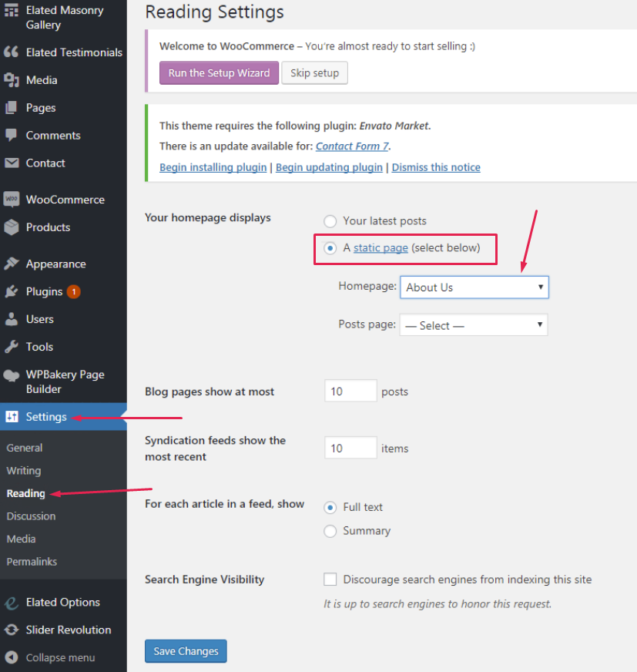Click Begin updating plugin link
The width and height of the screenshot is (637, 672).
pyautogui.click(x=329, y=167)
